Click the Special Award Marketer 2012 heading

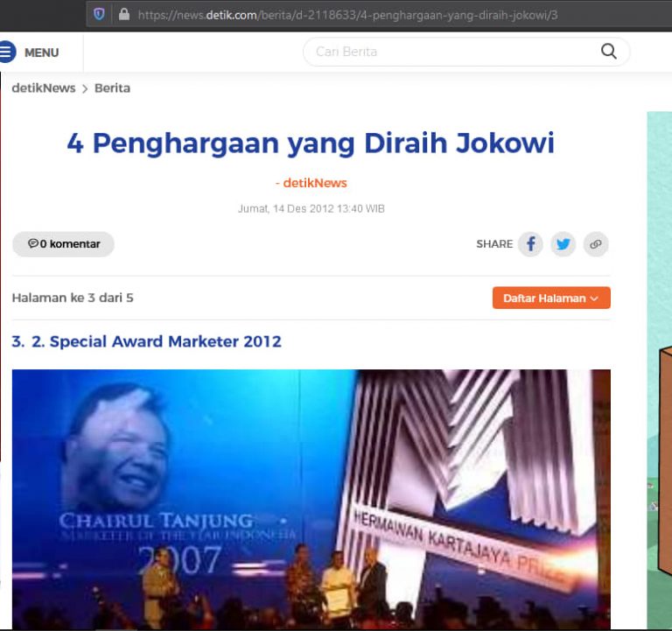146,341
